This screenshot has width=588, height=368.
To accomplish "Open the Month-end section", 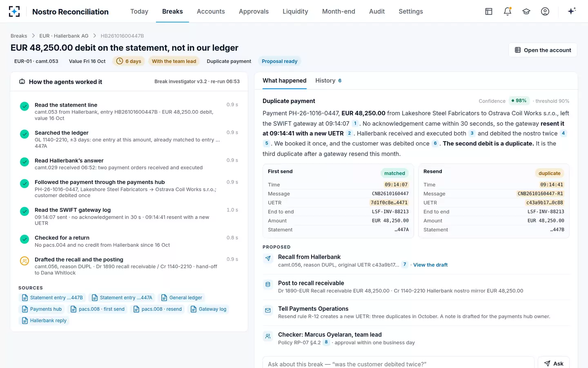I will point(339,11).
